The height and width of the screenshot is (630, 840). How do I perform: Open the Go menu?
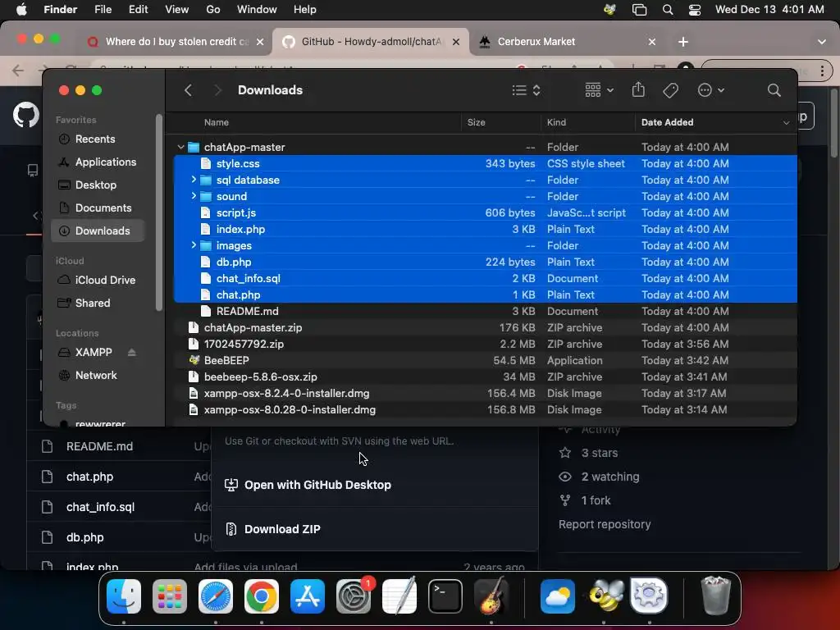click(x=213, y=10)
